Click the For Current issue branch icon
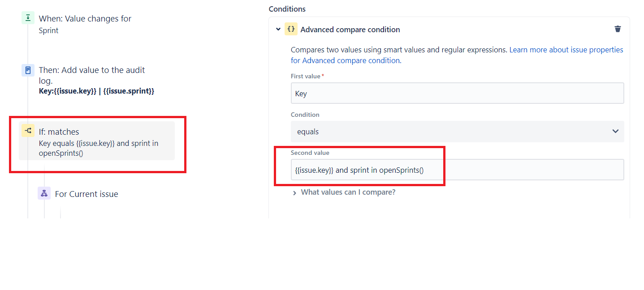The width and height of the screenshot is (644, 290). point(43,193)
